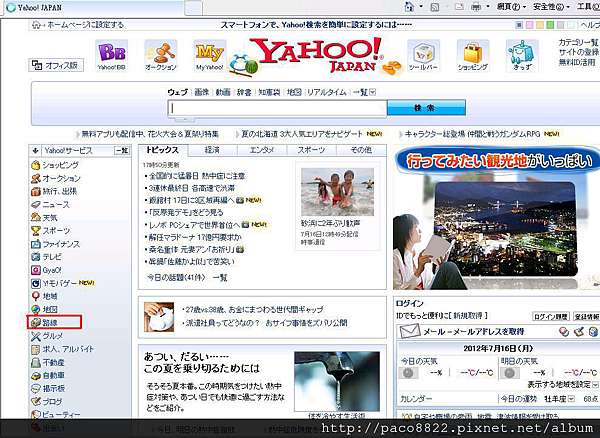Click the mail envelope icon
Image resolution: width=600 pixels, height=438 pixels.
pyautogui.click(x=410, y=331)
